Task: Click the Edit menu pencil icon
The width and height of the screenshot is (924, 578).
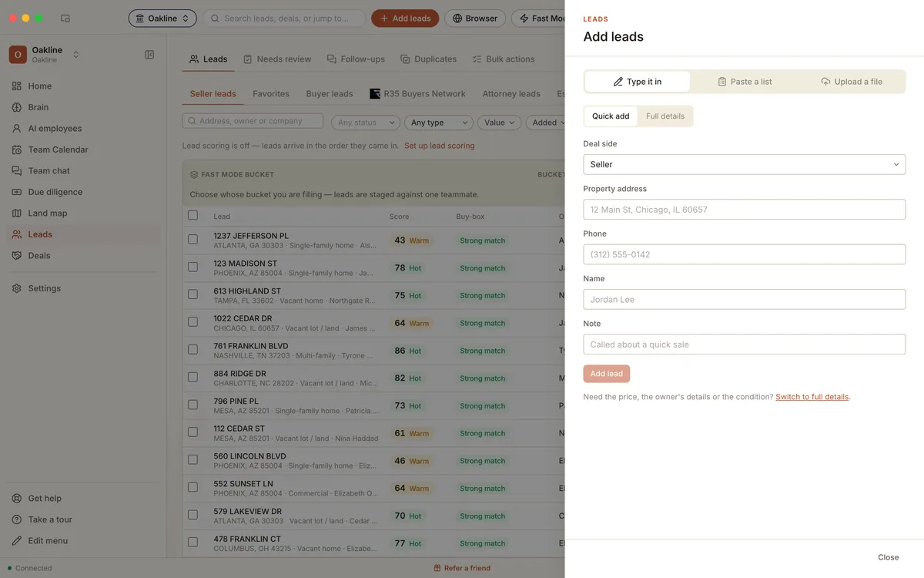Action: [x=17, y=541]
